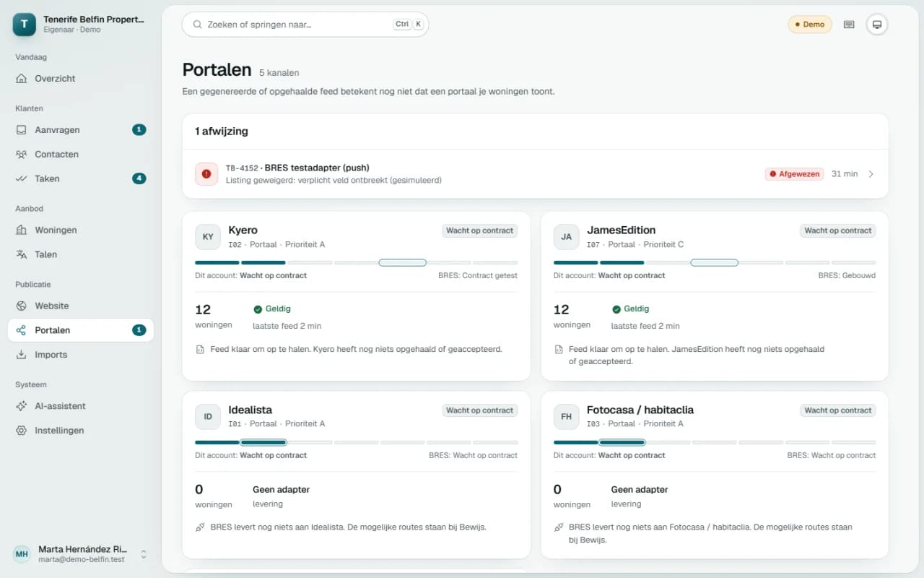The width and height of the screenshot is (924, 578).
Task: Click the feed file icon on JamesEdition card
Action: point(559,349)
